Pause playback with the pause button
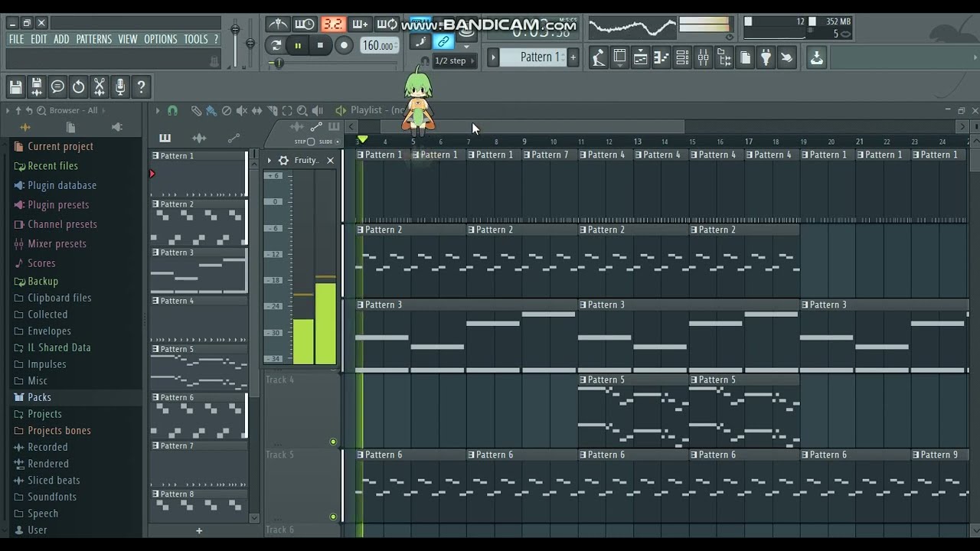This screenshot has width=980, height=551. click(298, 45)
